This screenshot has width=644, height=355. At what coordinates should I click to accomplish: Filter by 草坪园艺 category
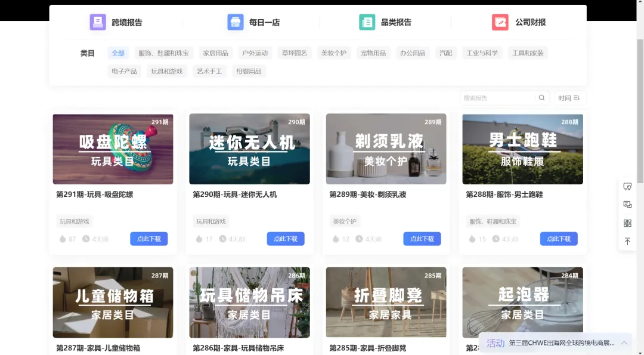pyautogui.click(x=295, y=53)
